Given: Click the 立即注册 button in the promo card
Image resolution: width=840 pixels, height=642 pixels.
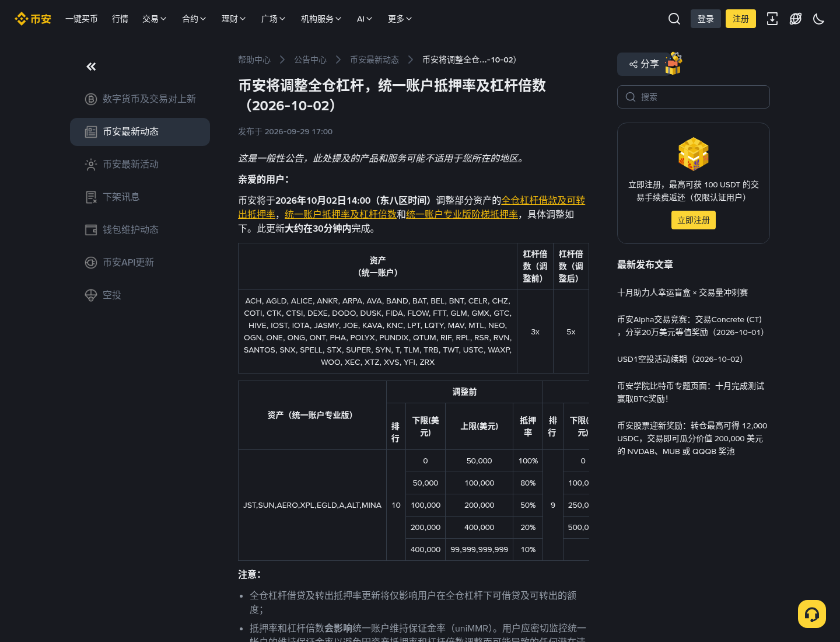Looking at the screenshot, I should tap(694, 220).
